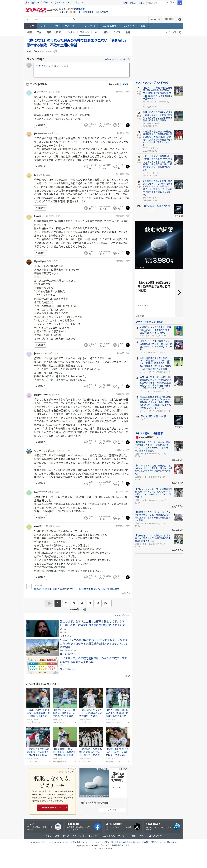Viewport: 207px width, 868px height.
Task: Open the ヤフコメポリシー link
Action: (122, 615)
